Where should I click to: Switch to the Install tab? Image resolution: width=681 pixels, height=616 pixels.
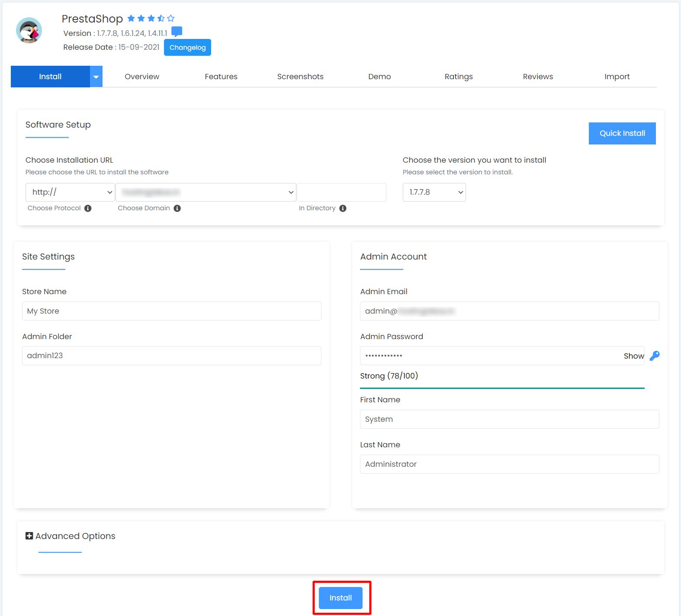tap(50, 77)
